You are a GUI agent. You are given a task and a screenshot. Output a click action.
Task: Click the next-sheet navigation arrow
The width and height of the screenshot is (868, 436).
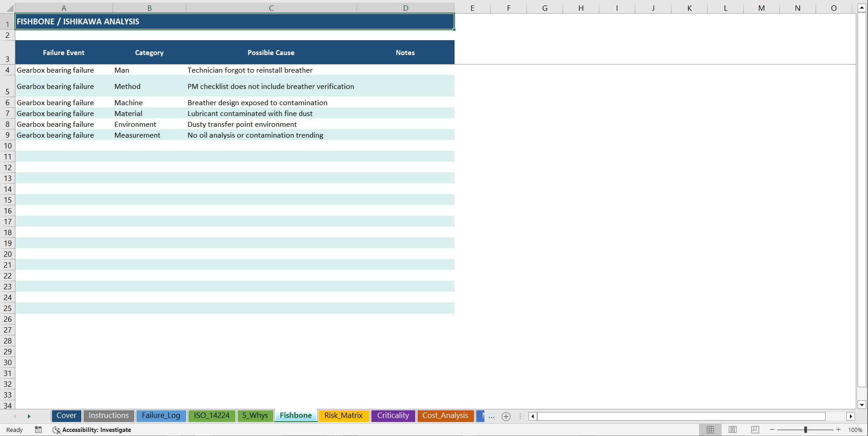(29, 416)
